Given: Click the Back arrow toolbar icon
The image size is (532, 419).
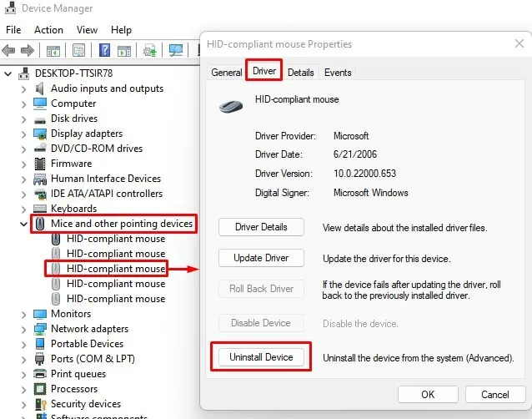Looking at the screenshot, I should [x=8, y=51].
